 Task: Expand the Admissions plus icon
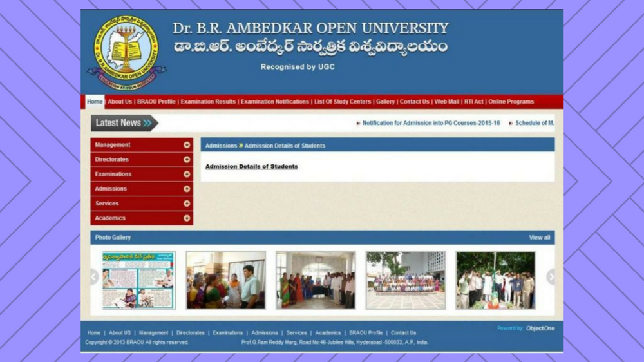(187, 189)
